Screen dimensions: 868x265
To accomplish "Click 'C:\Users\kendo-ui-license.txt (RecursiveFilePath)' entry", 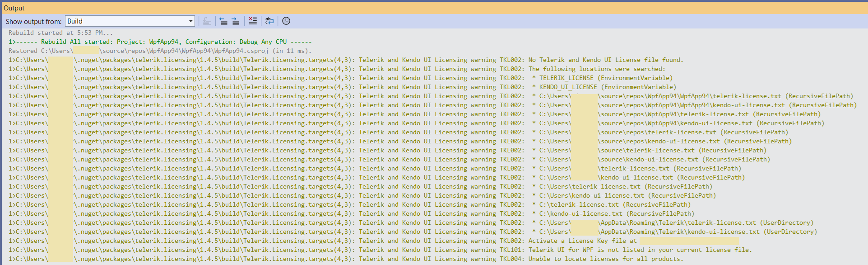I will pos(627,195).
